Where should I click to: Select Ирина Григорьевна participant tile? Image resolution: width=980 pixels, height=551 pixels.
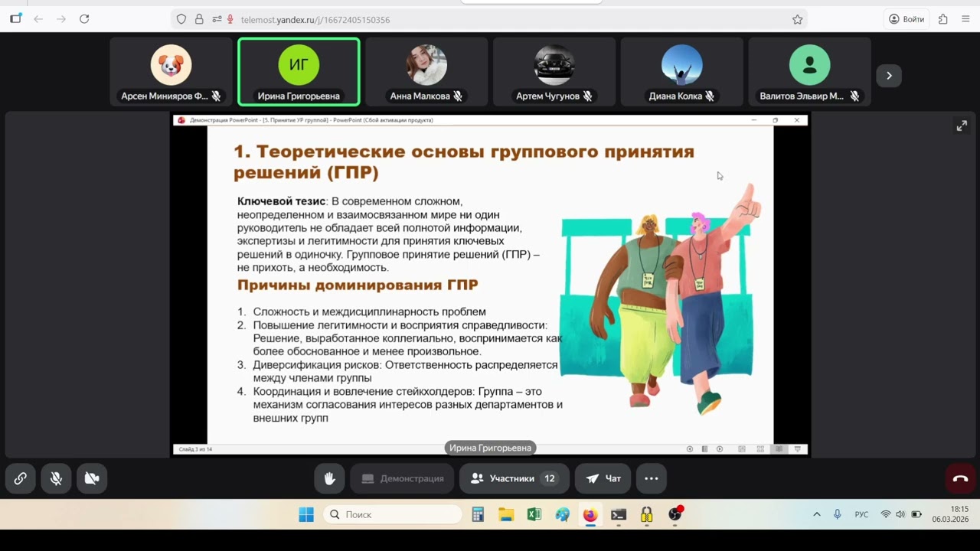[x=299, y=72]
